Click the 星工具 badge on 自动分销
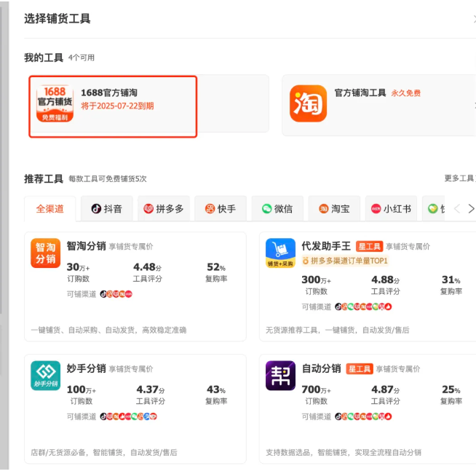Viewport: 476px width, 474px height. (360, 369)
